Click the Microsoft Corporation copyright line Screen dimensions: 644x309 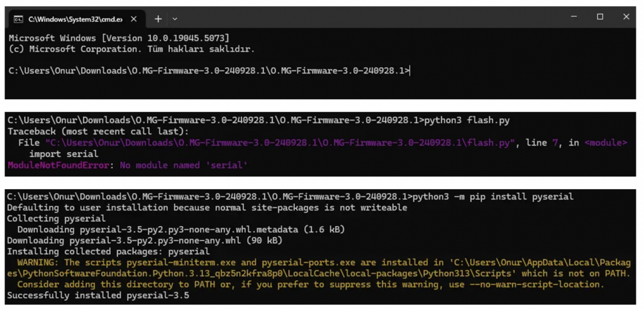[132, 49]
